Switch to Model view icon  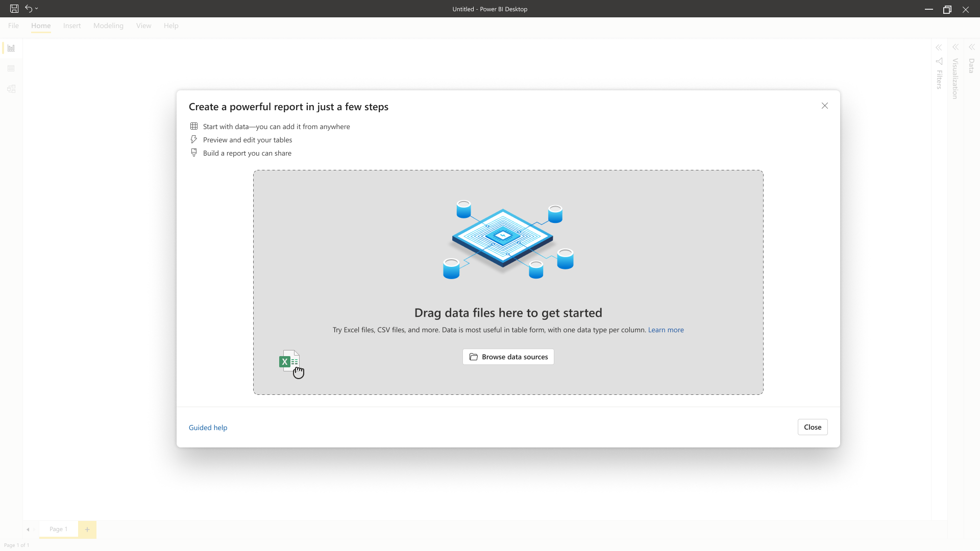point(11,89)
